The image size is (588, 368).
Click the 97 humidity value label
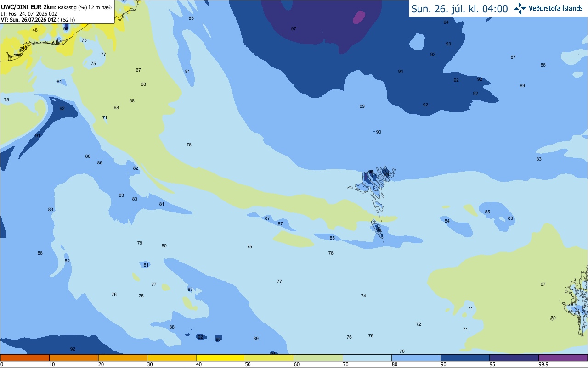294,29
